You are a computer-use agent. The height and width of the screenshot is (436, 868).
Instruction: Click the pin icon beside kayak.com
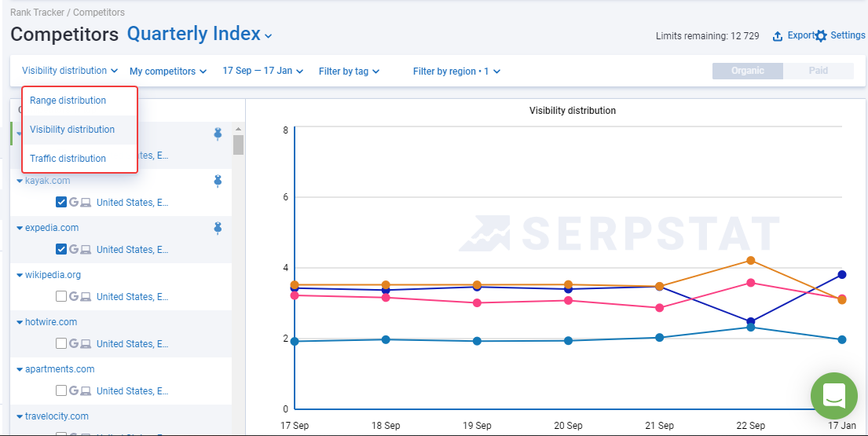coord(218,181)
